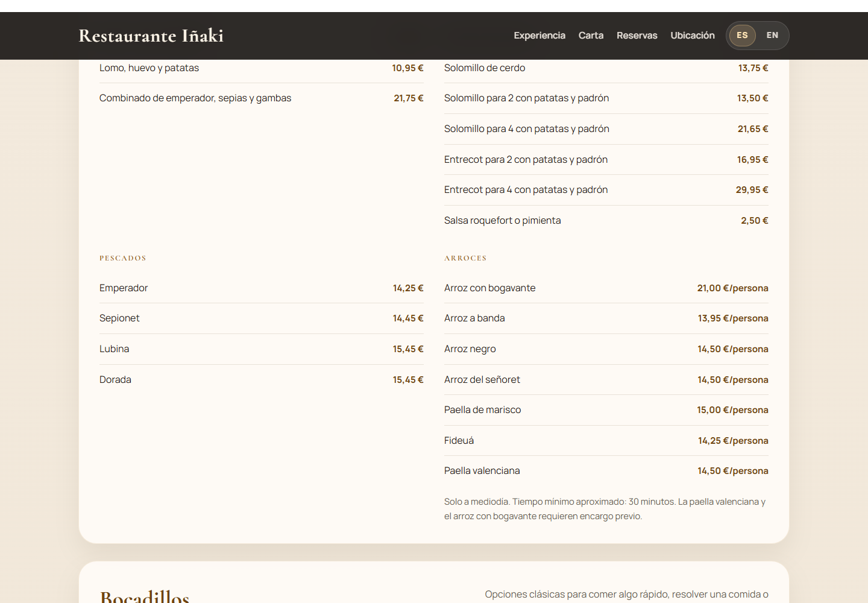Click the 'Solomillo de cerdo' dish
868x603 pixels.
pyautogui.click(x=485, y=68)
